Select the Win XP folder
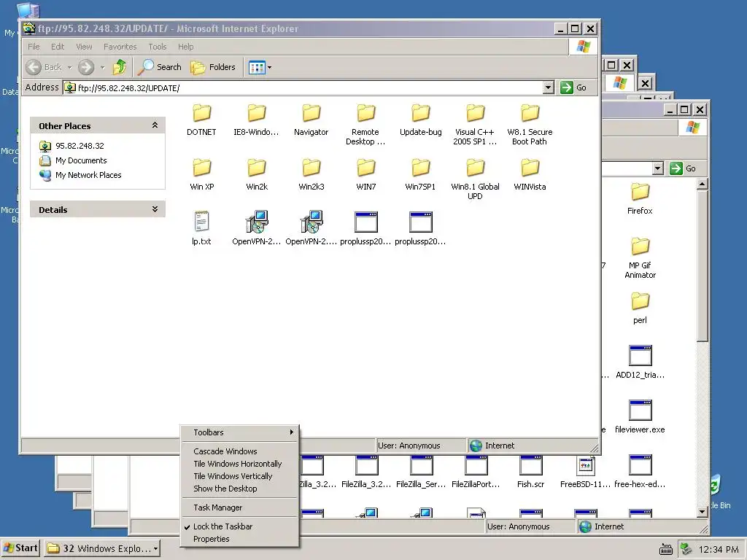 (x=201, y=174)
